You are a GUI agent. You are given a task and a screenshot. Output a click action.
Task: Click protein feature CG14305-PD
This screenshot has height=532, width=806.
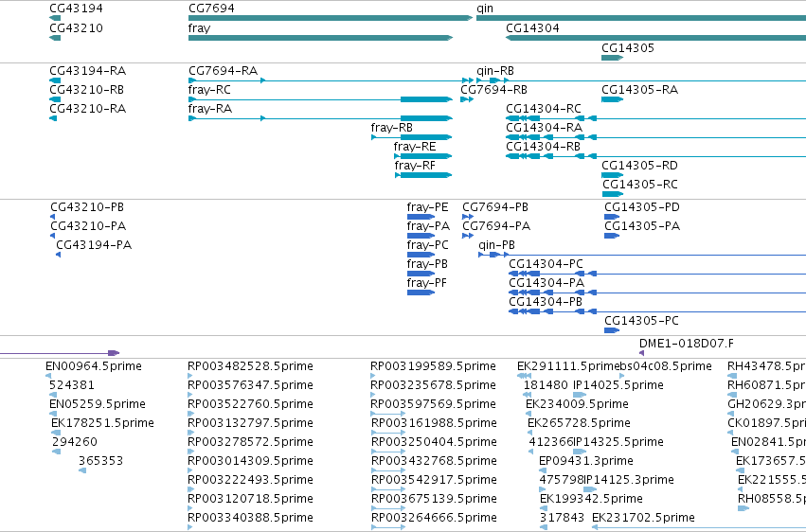612,217
